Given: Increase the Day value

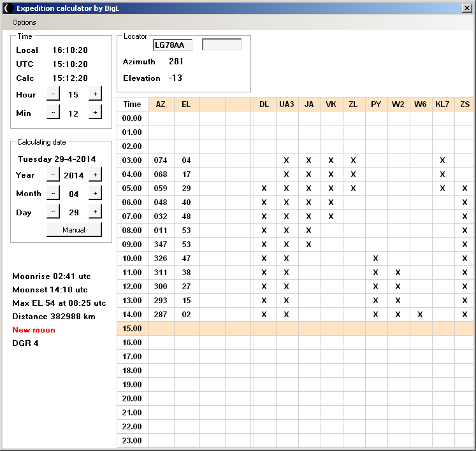Looking at the screenshot, I should (95, 212).
